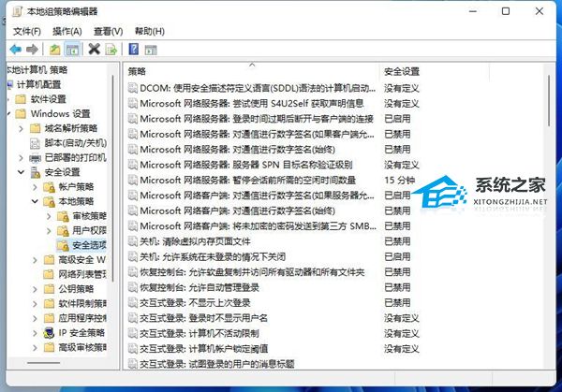The width and height of the screenshot is (562, 392).
Task: Click the icon of 关机: 清除虚拟内存页面文件 row
Action: click(x=133, y=241)
